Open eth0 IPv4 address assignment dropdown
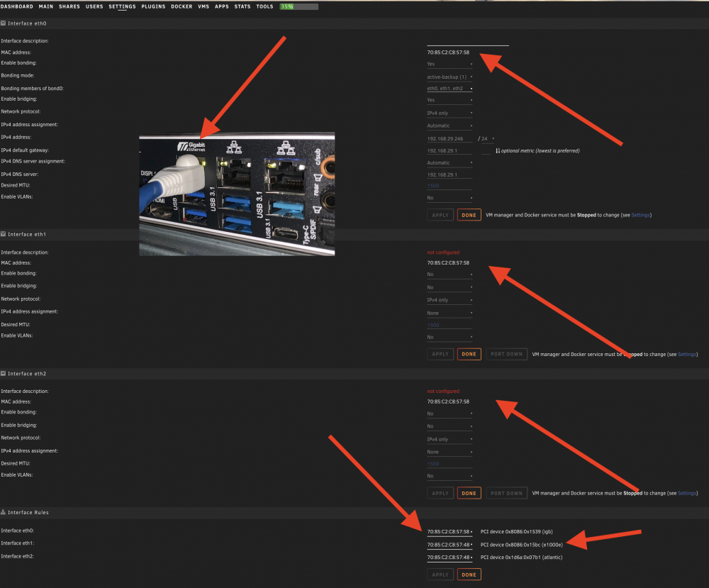Viewport: 709px width, 588px height. [x=450, y=126]
